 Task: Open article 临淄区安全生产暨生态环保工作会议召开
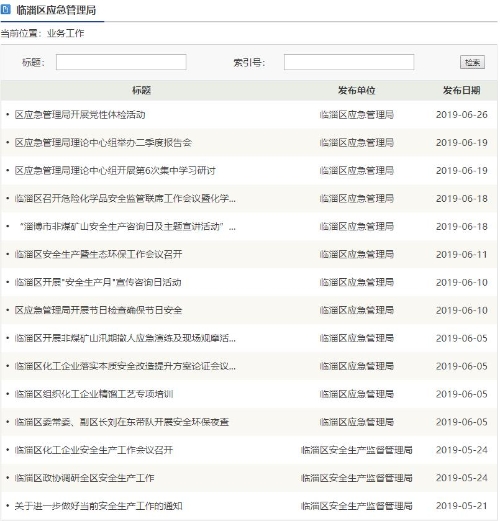tap(98, 255)
